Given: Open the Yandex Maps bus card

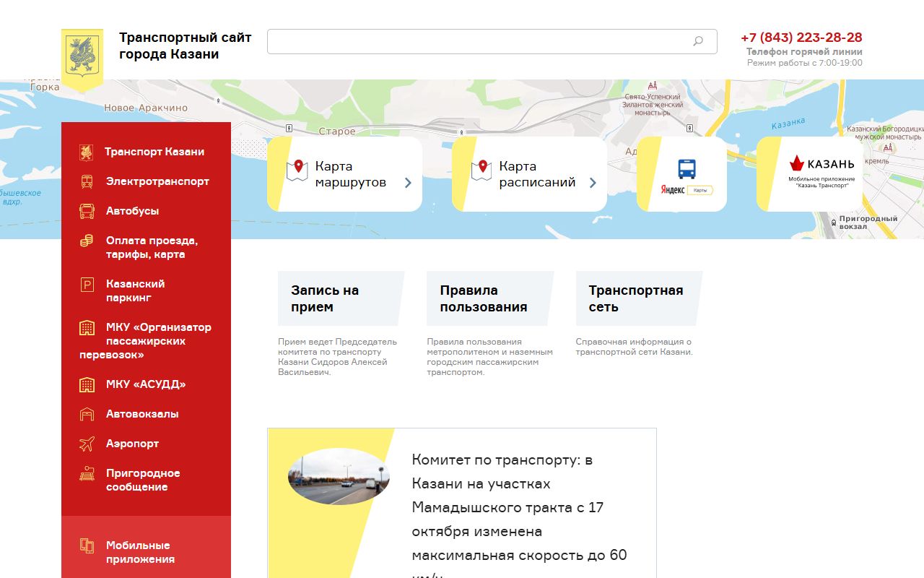Looking at the screenshot, I should 681,174.
